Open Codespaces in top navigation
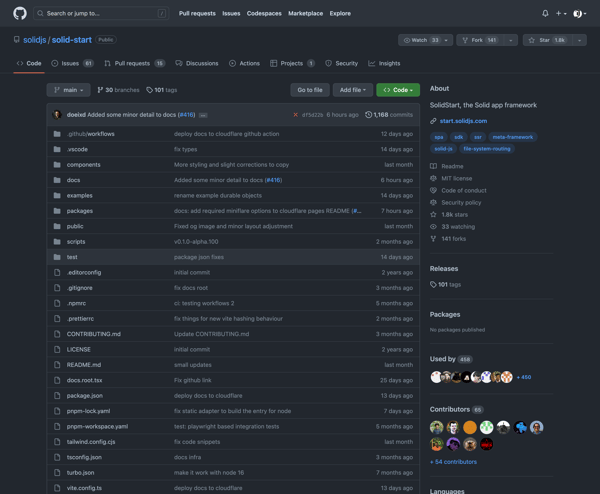Viewport: 600px width, 494px height. 264,13
